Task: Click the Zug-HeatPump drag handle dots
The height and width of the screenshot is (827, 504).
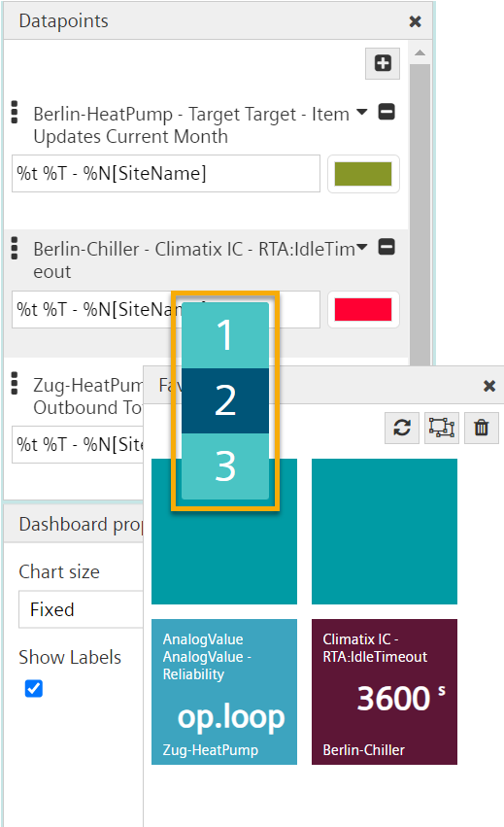Action: coord(15,384)
